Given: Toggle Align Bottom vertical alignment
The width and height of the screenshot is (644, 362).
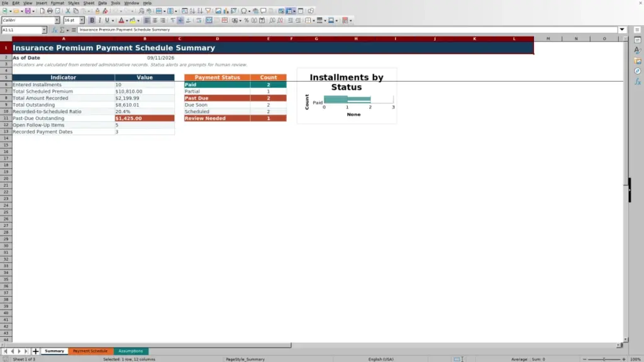Looking at the screenshot, I should coord(189,20).
